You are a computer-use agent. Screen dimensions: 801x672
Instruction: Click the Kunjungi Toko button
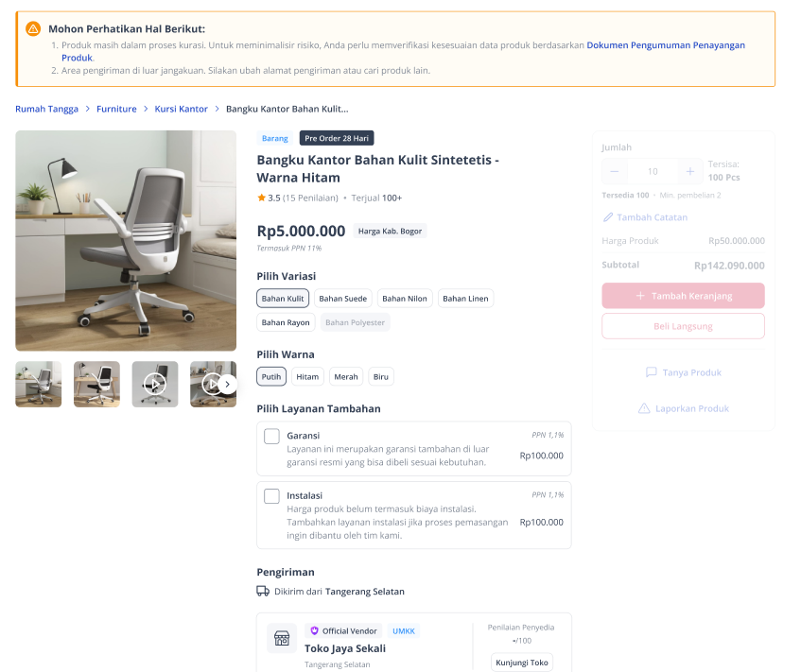click(x=522, y=663)
